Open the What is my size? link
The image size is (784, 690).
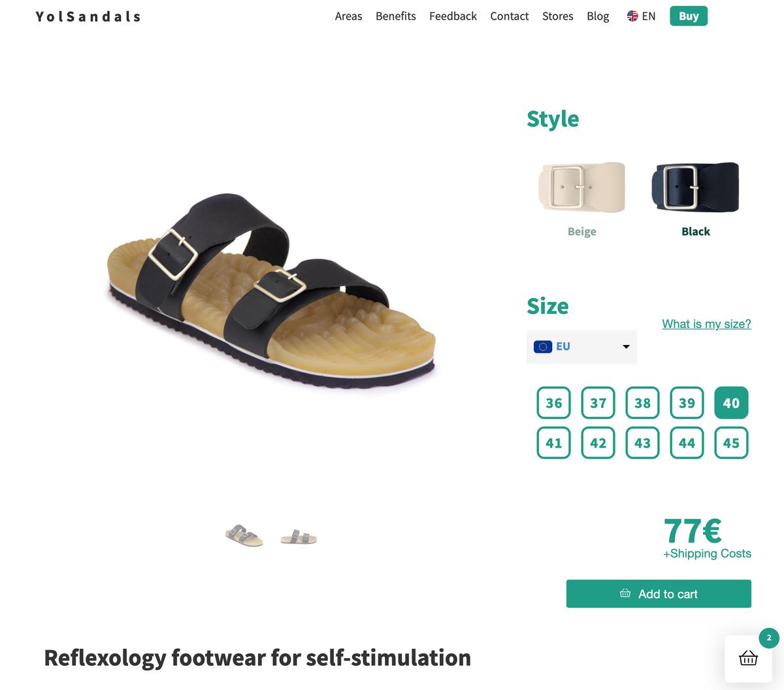click(706, 324)
